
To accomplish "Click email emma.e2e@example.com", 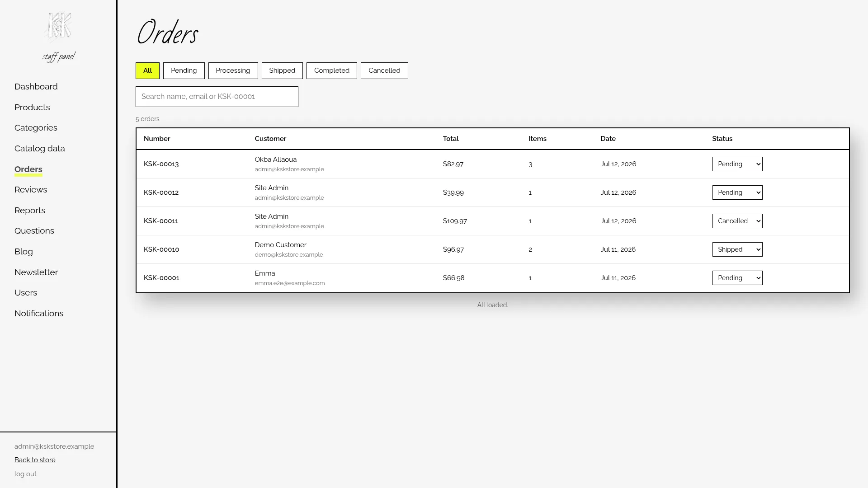I will [x=290, y=283].
